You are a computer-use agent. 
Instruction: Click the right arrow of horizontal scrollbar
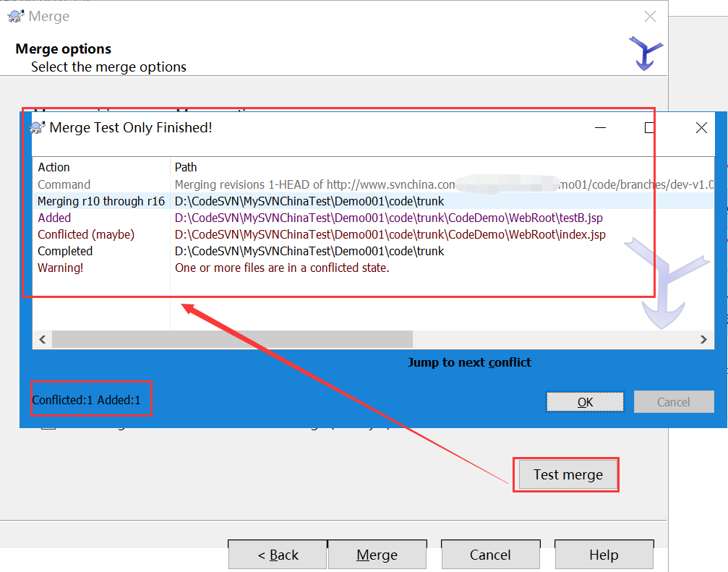click(703, 339)
